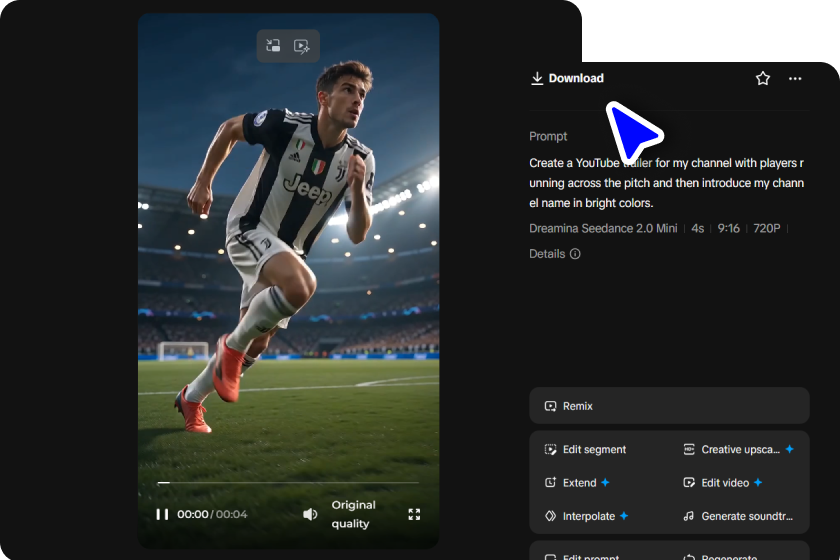840x560 pixels.
Task: Choose Creative upscale option
Action: (x=738, y=450)
